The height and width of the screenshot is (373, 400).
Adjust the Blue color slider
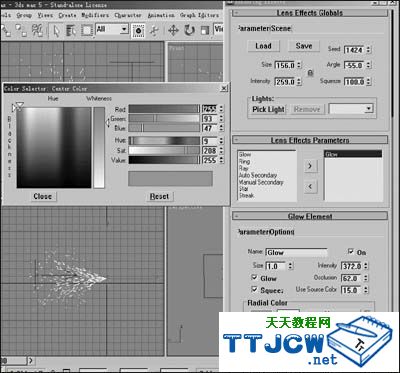[x=164, y=128]
